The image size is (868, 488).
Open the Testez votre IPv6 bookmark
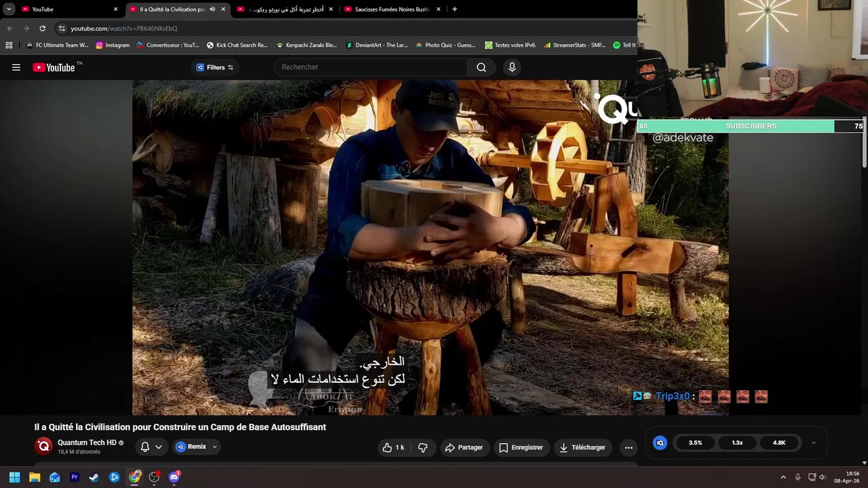[511, 45]
